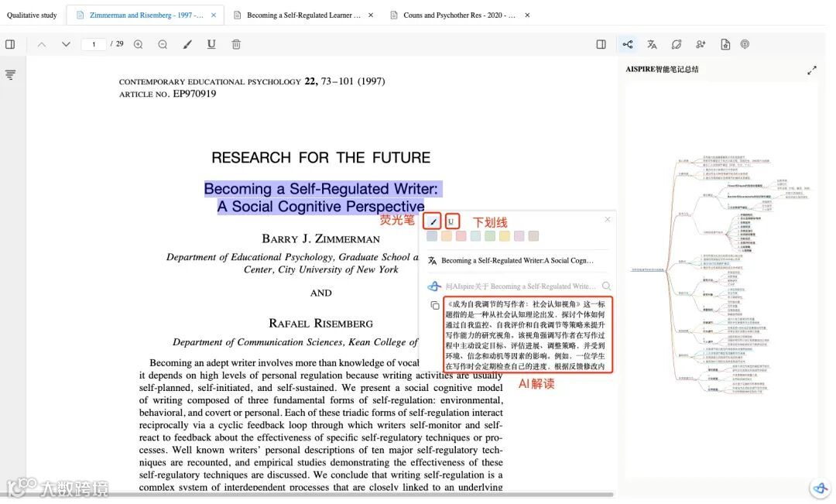836x504 pixels.
Task: Toggle the left sidebar panel icon
Action: click(x=10, y=44)
